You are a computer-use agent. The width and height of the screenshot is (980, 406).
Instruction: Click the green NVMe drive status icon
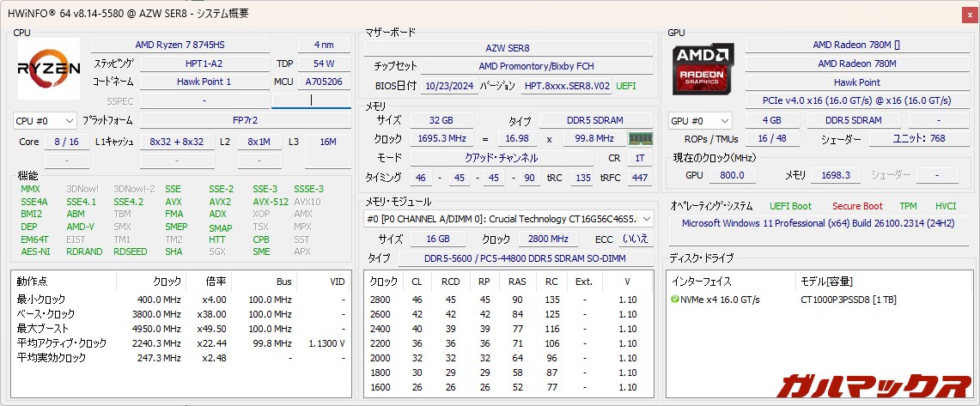point(675,300)
